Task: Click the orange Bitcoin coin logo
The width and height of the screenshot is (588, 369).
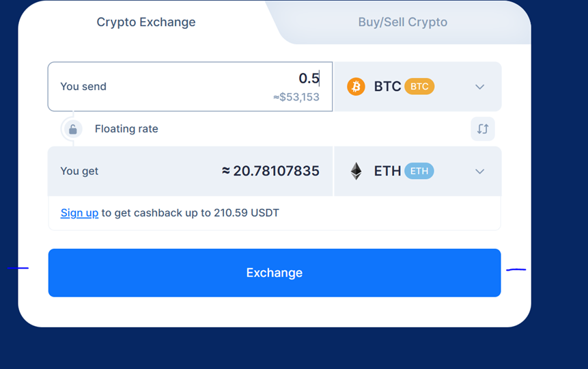Action: coord(356,87)
